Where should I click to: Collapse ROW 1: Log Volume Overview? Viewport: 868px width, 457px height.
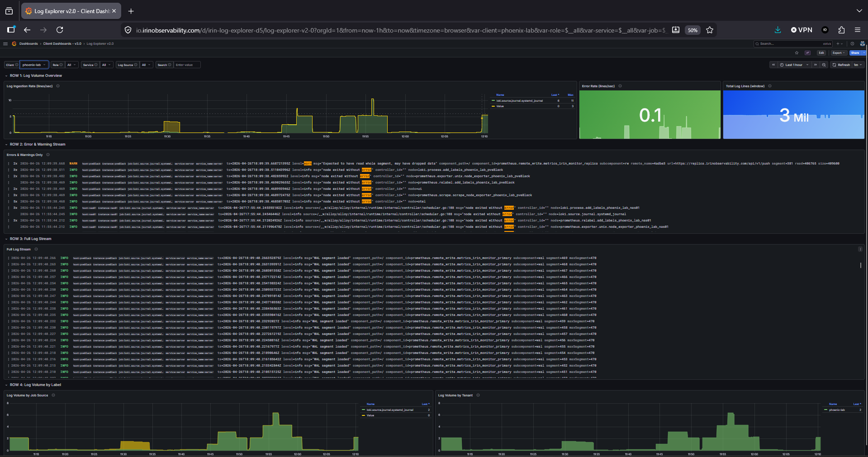click(x=36, y=75)
